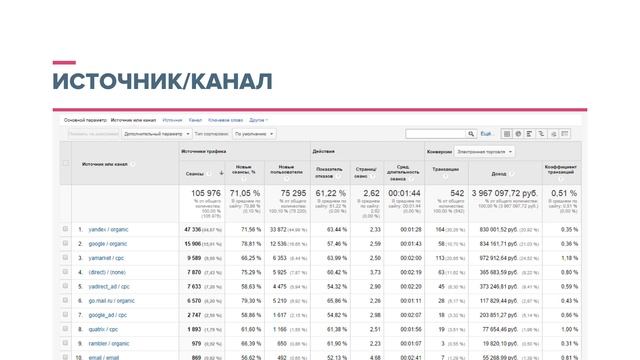Open the yandex / organic source link

tap(108, 229)
